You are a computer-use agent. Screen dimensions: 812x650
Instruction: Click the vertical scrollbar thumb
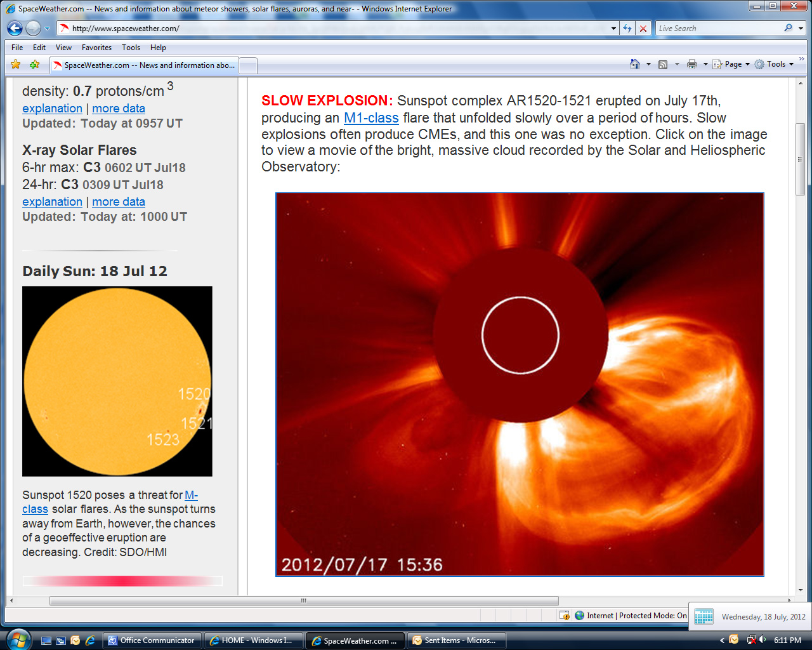801,159
